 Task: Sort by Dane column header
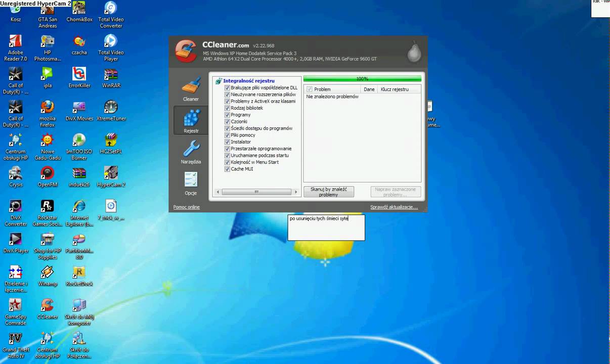pyautogui.click(x=369, y=89)
